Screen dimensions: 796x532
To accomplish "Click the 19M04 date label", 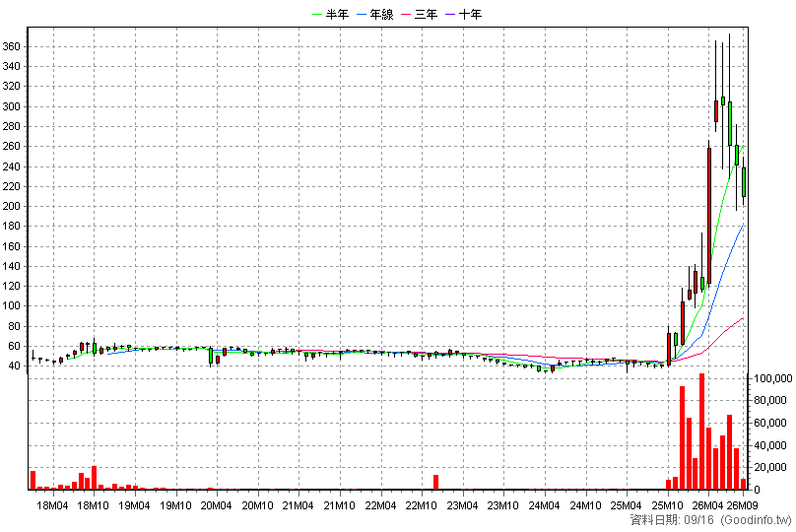I will pyautogui.click(x=135, y=505).
